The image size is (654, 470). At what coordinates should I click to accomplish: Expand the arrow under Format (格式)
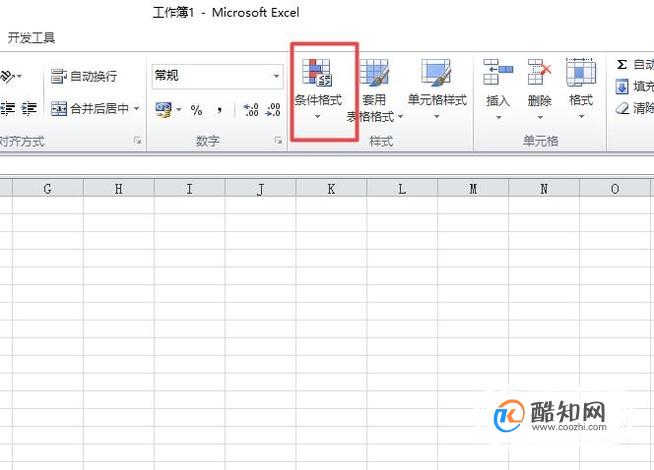tap(581, 117)
